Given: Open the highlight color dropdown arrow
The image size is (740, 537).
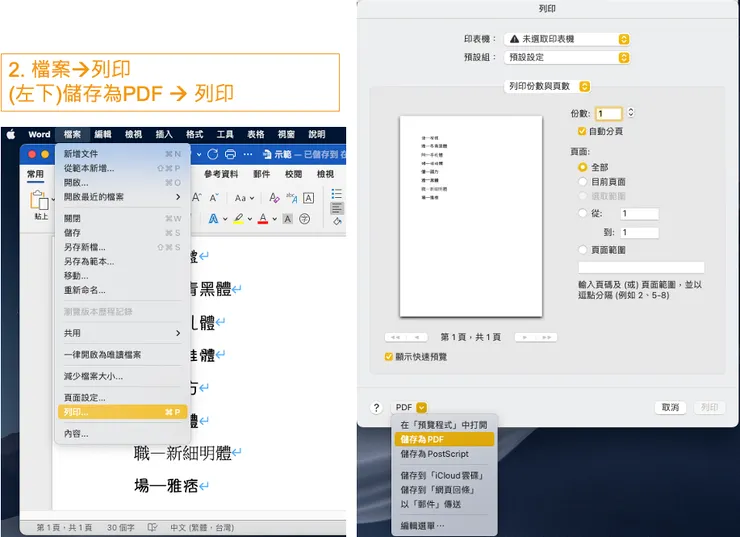Looking at the screenshot, I should coord(250,219).
